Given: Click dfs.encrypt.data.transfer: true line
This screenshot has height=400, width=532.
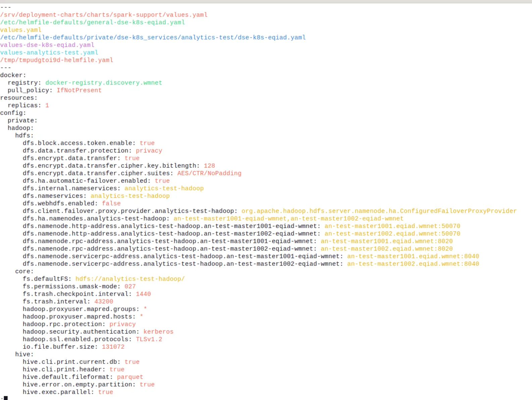Looking at the screenshot, I should 81,158.
